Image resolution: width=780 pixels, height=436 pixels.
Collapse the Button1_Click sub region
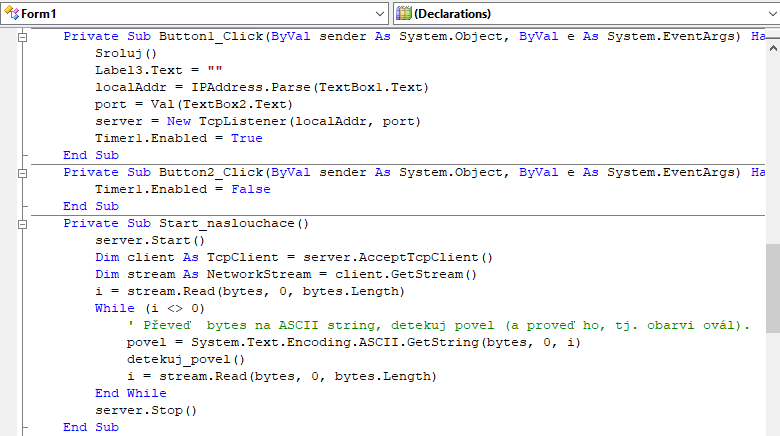(x=22, y=36)
